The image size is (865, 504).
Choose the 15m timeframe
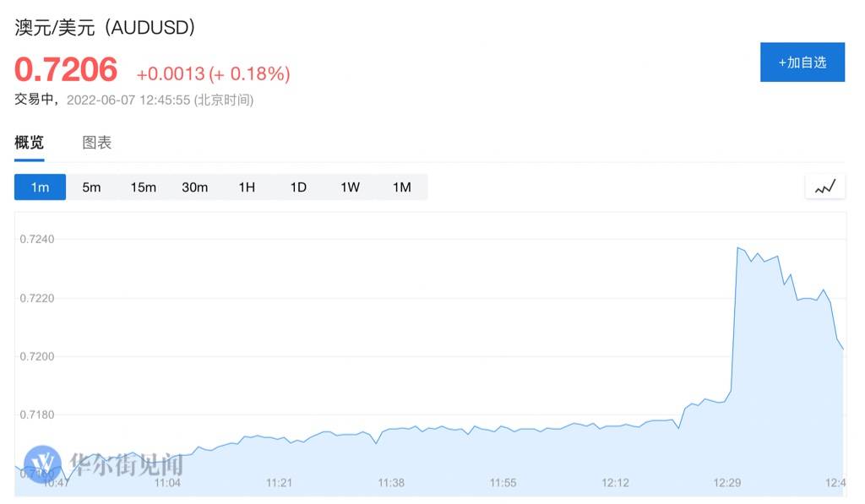pyautogui.click(x=143, y=187)
